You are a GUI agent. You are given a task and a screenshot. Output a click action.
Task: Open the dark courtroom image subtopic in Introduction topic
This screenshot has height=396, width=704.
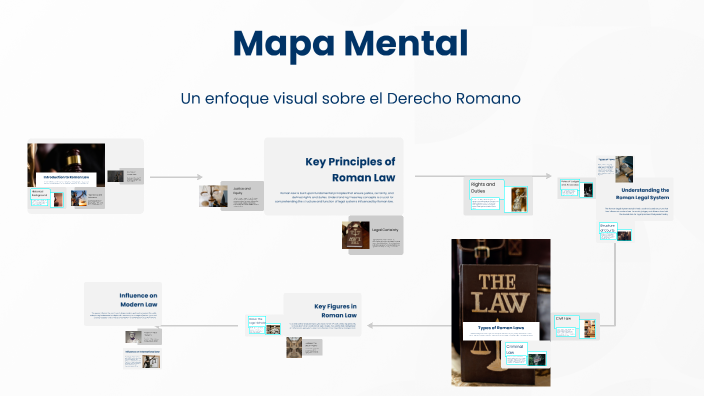(x=115, y=176)
